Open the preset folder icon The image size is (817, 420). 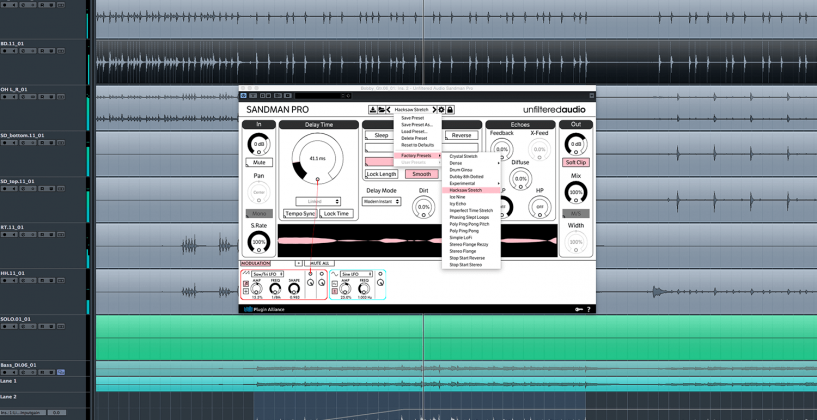pyautogui.click(x=381, y=109)
